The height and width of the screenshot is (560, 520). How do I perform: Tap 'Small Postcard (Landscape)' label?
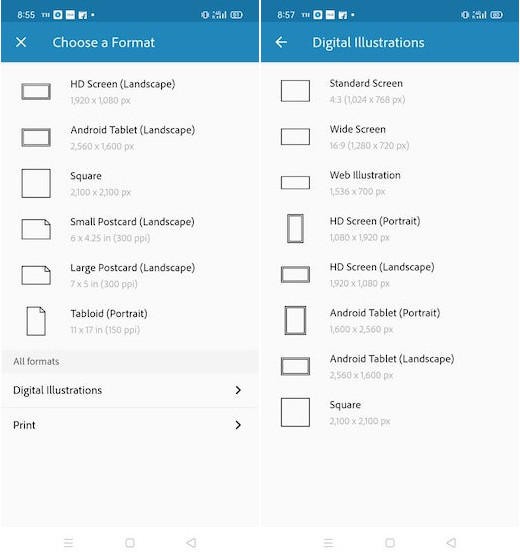point(132,222)
